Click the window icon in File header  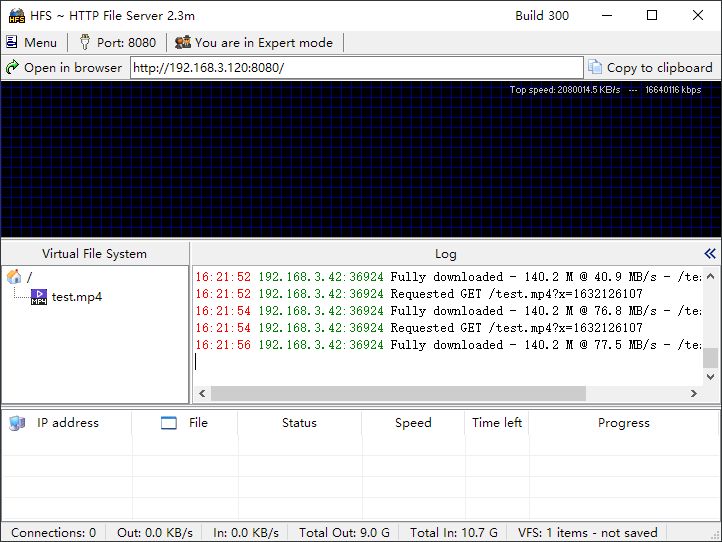[169, 423]
